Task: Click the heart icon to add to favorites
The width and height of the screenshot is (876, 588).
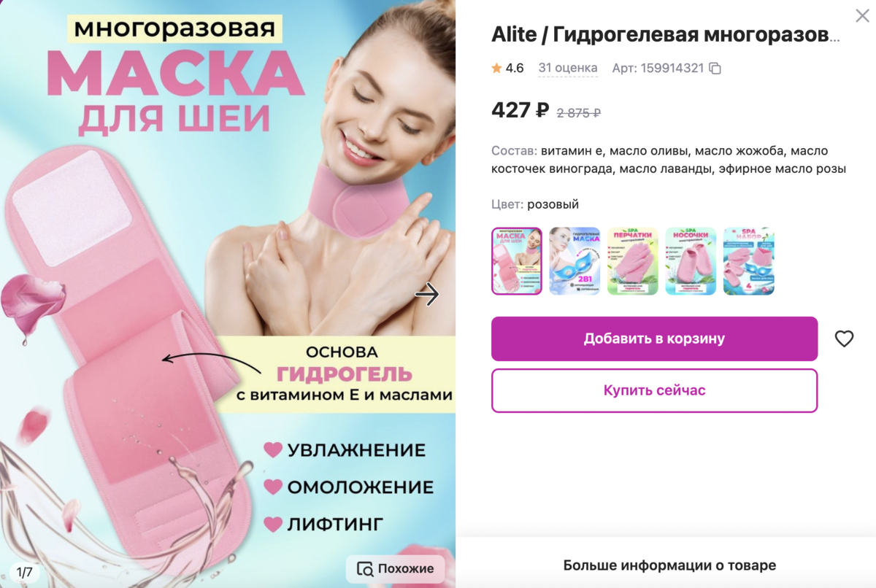Action: [844, 339]
